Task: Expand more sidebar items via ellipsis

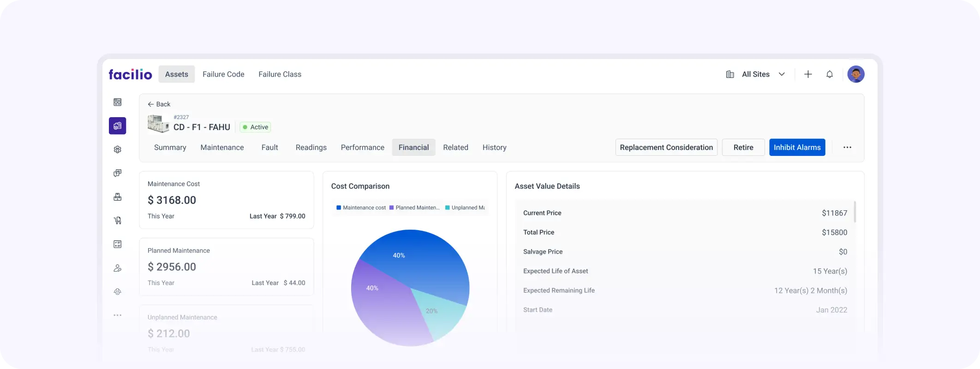Action: tap(118, 315)
